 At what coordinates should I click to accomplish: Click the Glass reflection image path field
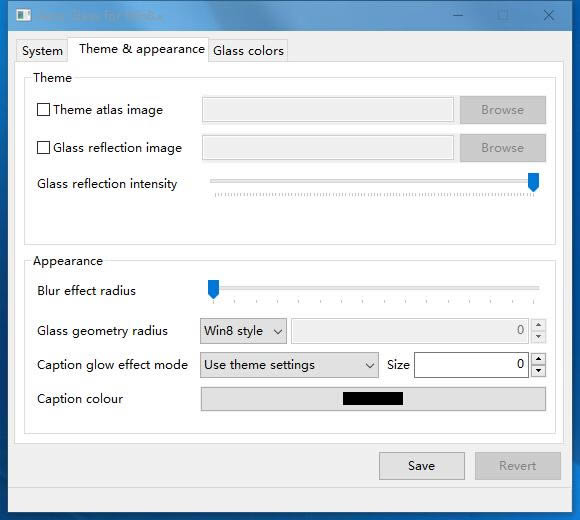[x=328, y=148]
